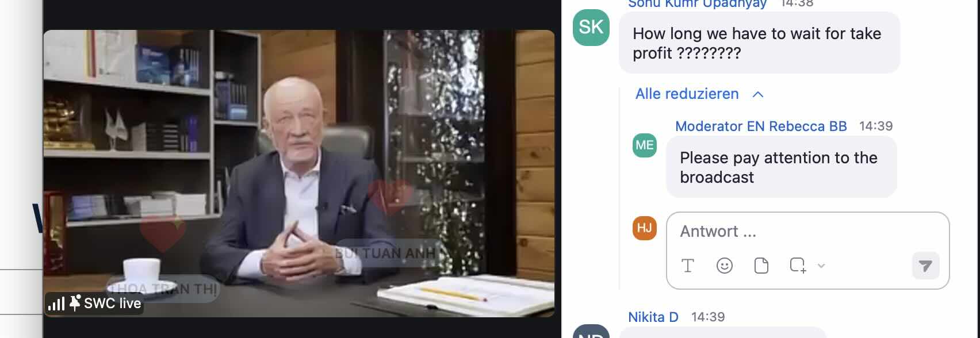The image size is (980, 338).
Task: Open the text formatting icon in reply box
Action: [688, 266]
